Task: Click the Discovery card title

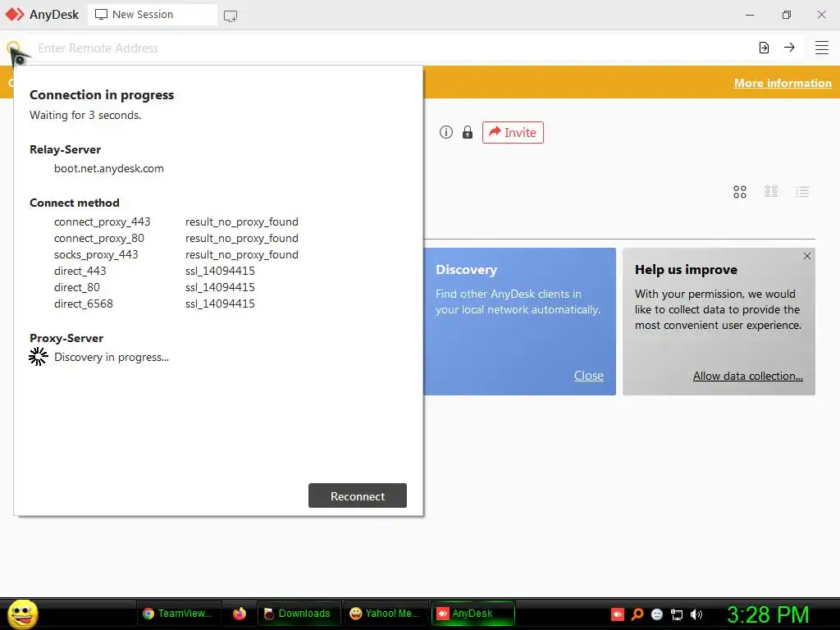Action: point(466,269)
